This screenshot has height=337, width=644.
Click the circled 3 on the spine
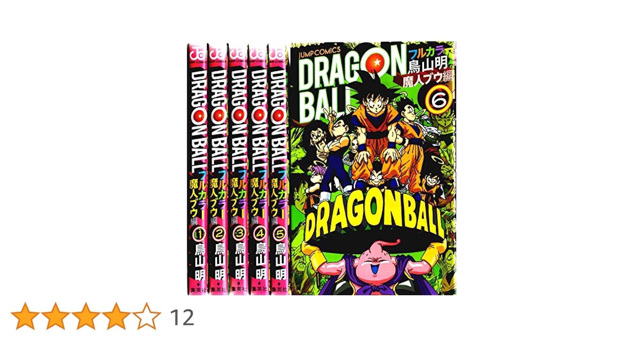point(239,233)
